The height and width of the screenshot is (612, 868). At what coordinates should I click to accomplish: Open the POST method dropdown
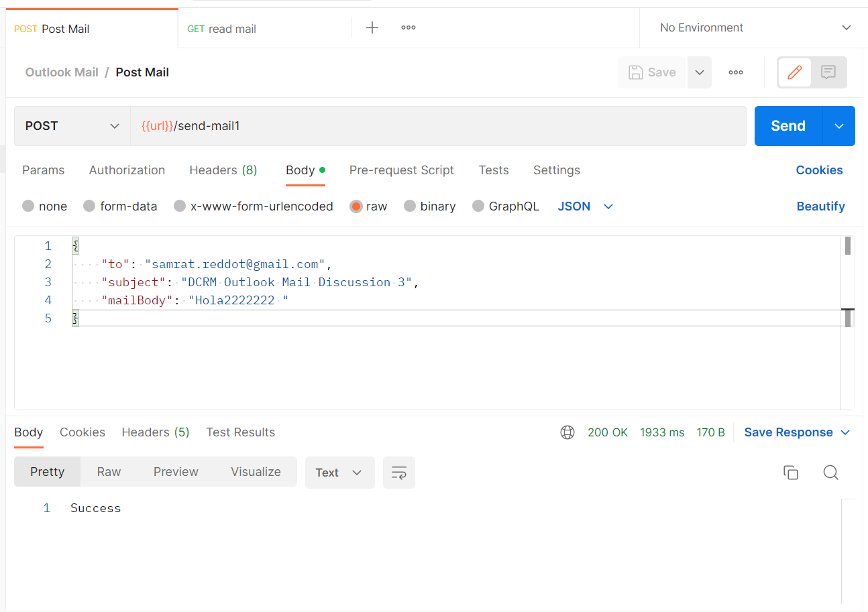[72, 125]
